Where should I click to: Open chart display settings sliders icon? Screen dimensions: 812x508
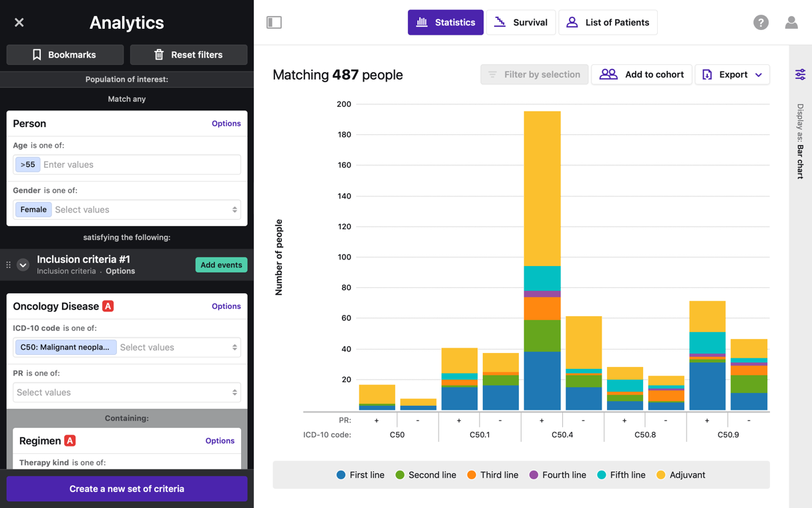800,74
